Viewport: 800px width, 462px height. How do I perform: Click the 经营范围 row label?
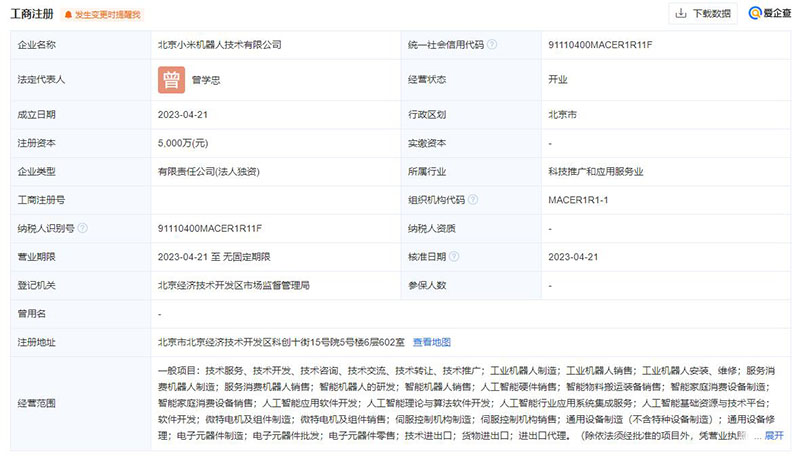click(36, 403)
